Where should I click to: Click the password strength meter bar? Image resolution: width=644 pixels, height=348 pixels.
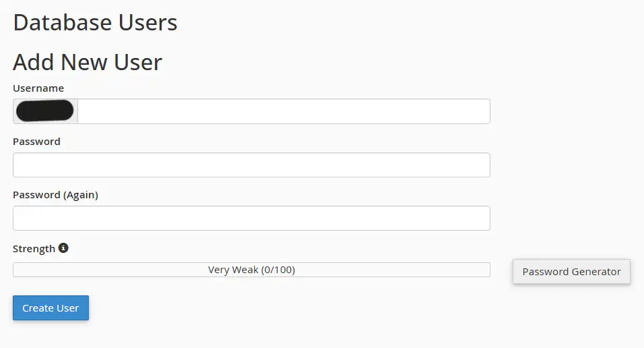point(251,270)
